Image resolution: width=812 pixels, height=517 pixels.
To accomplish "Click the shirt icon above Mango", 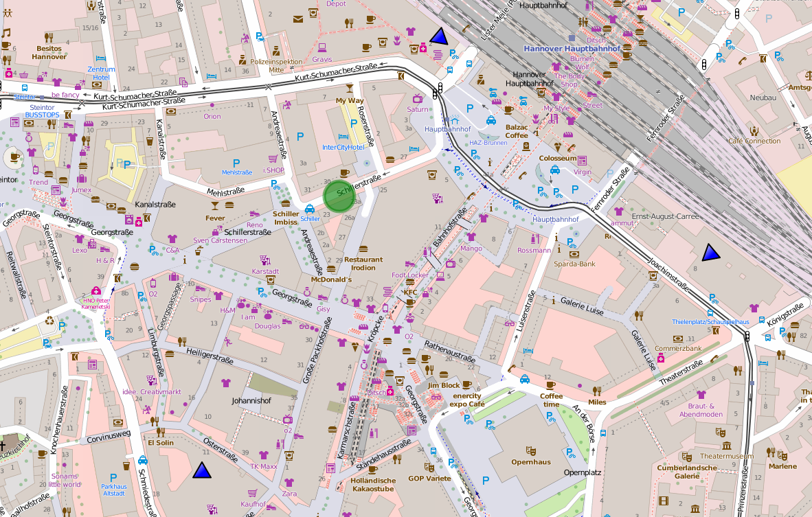I will pos(471,237).
